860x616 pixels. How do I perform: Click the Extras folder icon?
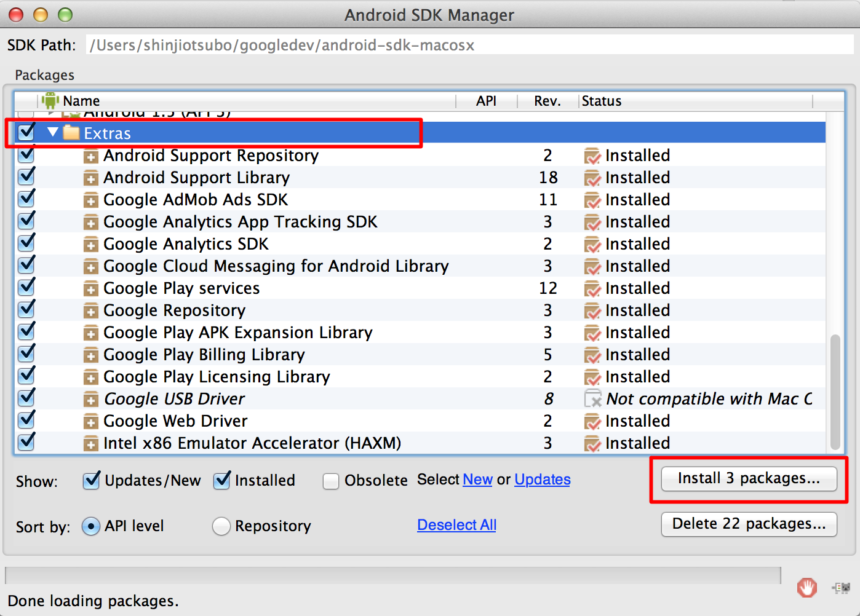[71, 133]
